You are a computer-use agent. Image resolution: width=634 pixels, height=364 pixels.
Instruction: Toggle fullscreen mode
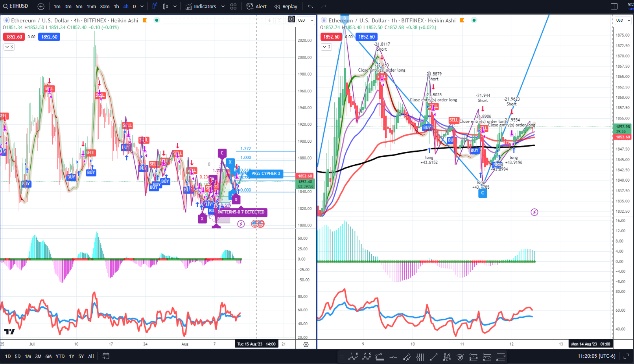(x=626, y=356)
